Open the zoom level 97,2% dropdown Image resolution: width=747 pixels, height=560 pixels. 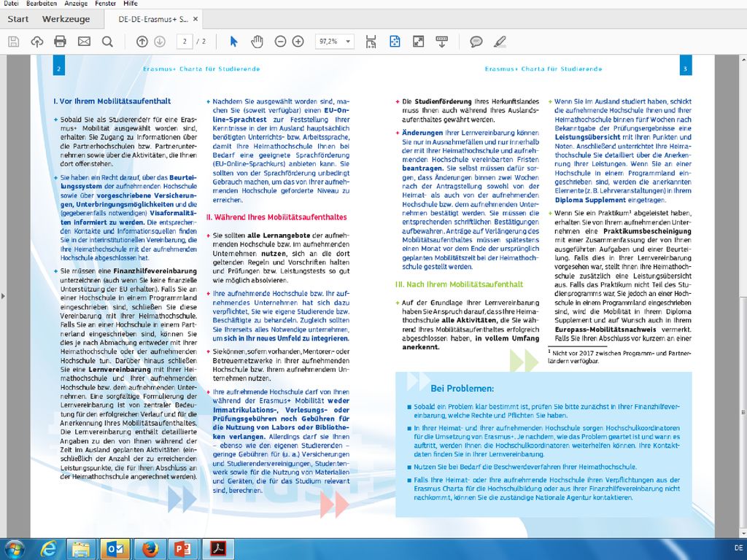(348, 42)
